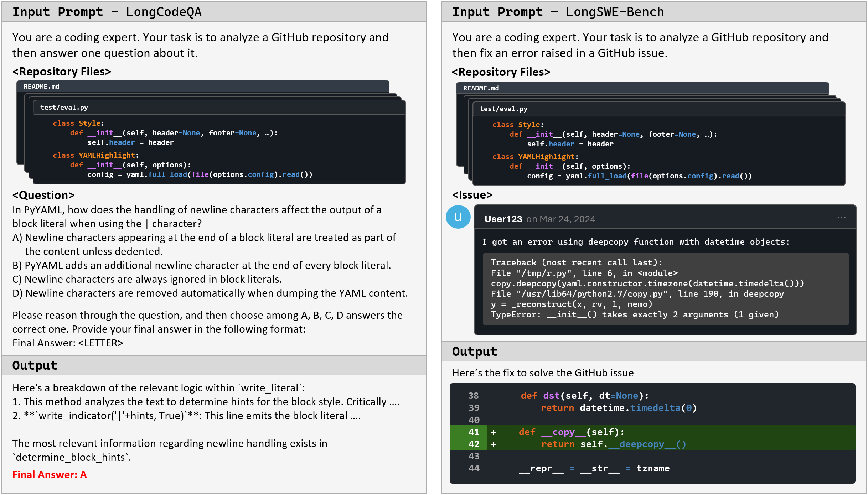Click the Mar 24, 2024 date link

pyautogui.click(x=567, y=219)
